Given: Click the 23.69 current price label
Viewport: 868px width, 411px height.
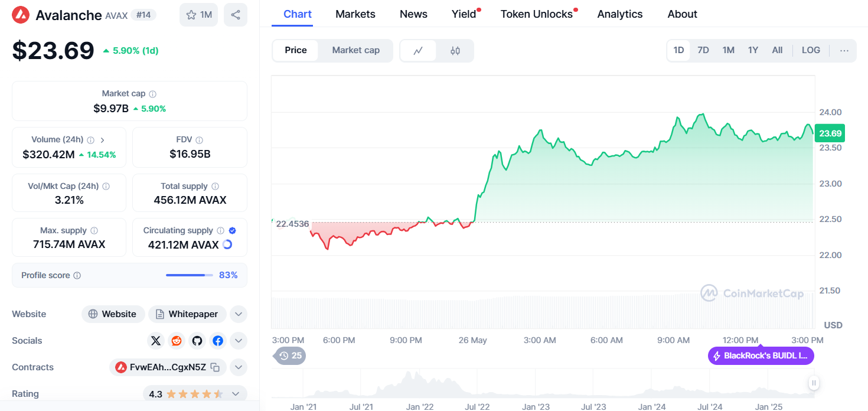Looking at the screenshot, I should [830, 133].
